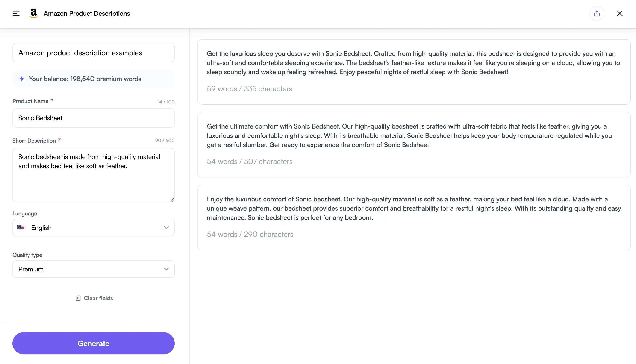Image resolution: width=636 pixels, height=364 pixels.
Task: Open the hamburger navigation menu
Action: [16, 13]
